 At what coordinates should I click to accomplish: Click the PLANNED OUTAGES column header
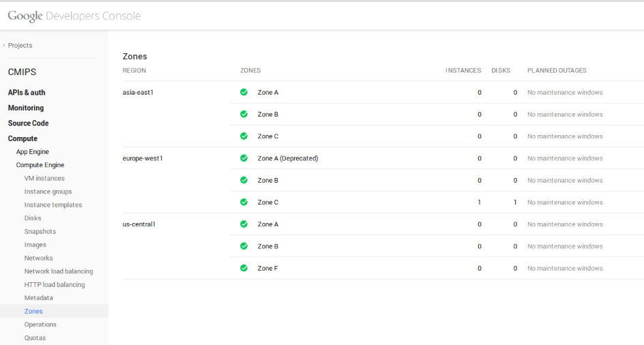[557, 70]
